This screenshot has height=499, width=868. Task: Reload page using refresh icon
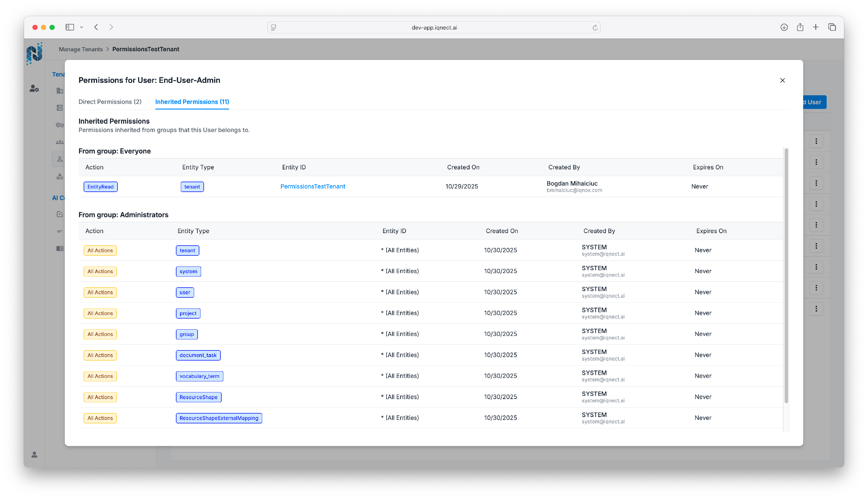595,28
